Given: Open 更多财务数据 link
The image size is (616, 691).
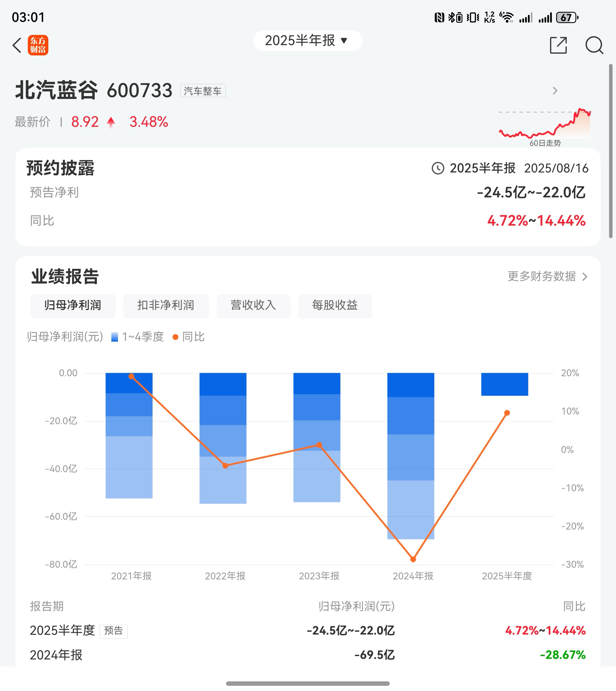Looking at the screenshot, I should (x=547, y=276).
